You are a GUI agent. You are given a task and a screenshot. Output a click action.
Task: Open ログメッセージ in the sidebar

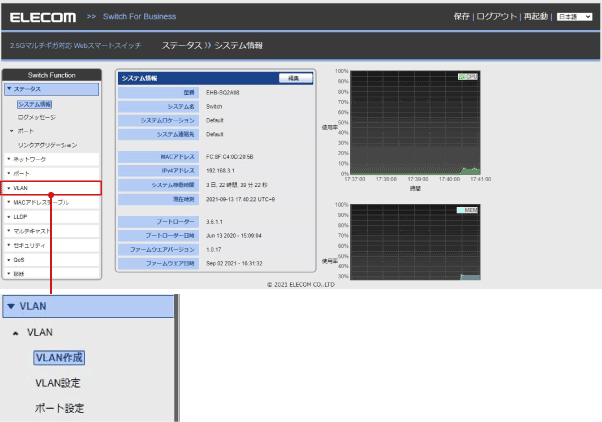pyautogui.click(x=37, y=117)
